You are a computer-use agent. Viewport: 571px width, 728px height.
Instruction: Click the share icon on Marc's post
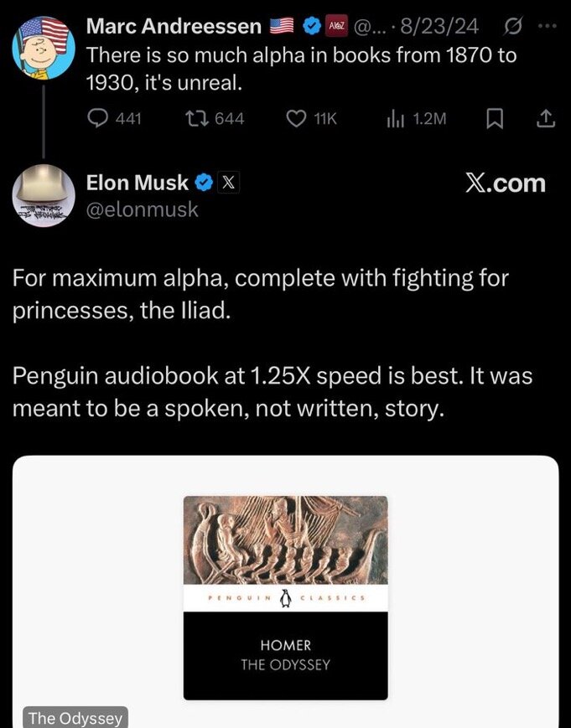(545, 119)
